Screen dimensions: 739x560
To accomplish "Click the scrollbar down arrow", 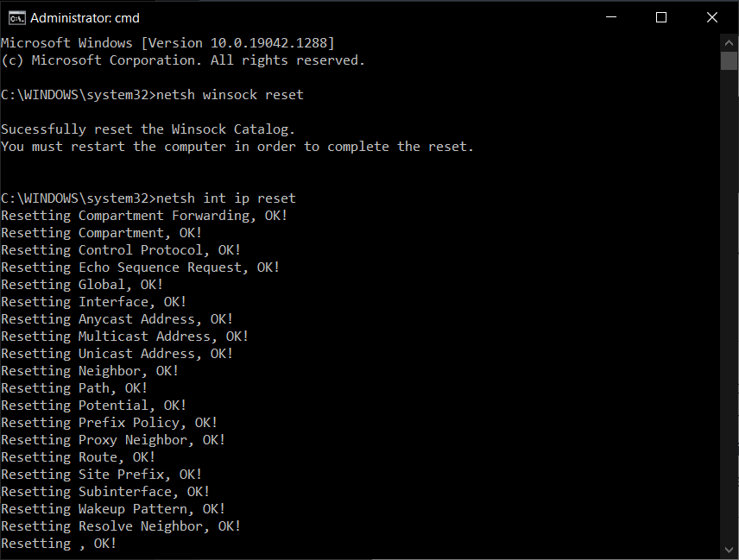I will (729, 551).
